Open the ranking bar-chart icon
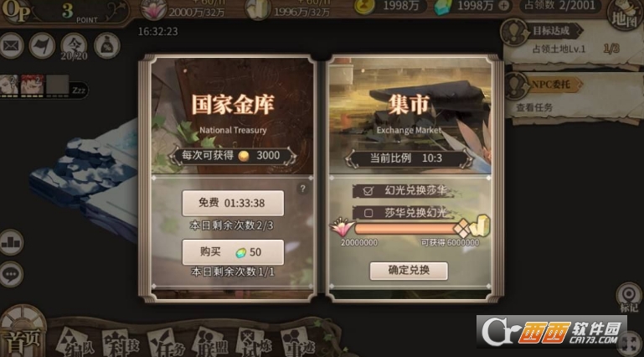644x357 pixels. [x=11, y=242]
